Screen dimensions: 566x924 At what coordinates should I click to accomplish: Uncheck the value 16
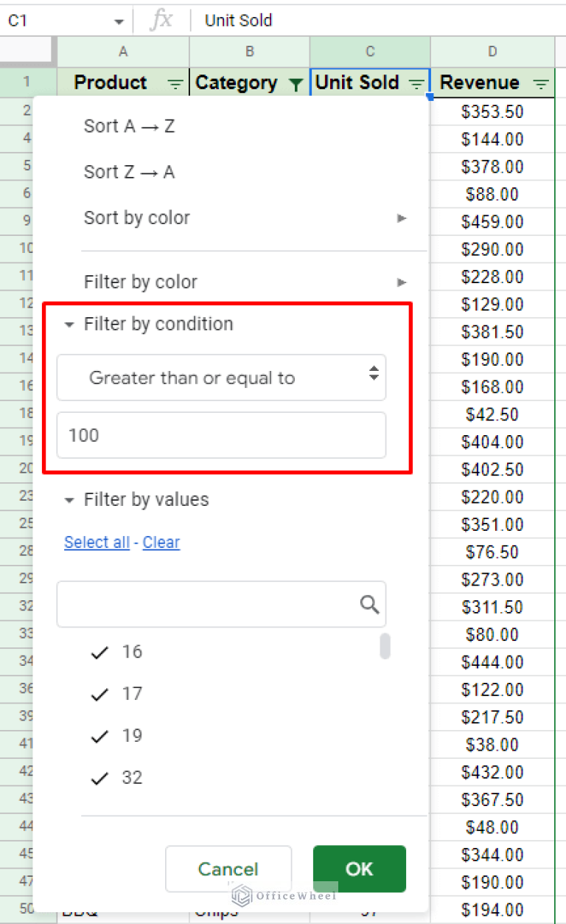pos(99,651)
